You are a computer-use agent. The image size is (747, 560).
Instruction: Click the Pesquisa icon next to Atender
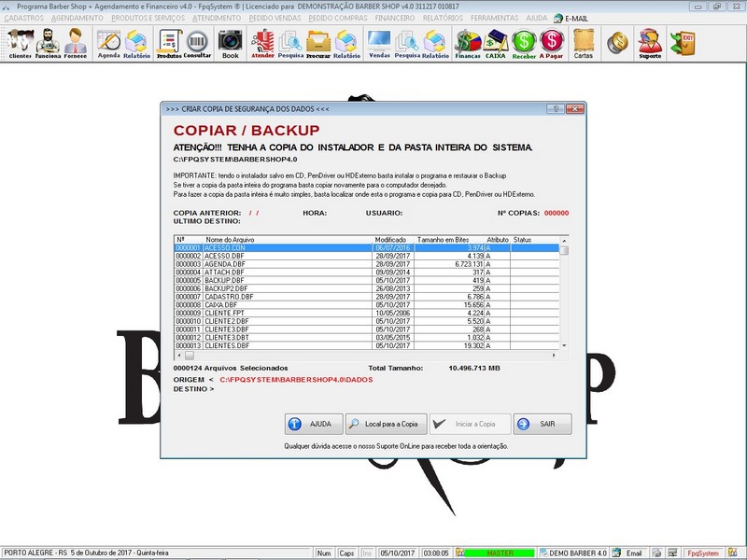[290, 43]
